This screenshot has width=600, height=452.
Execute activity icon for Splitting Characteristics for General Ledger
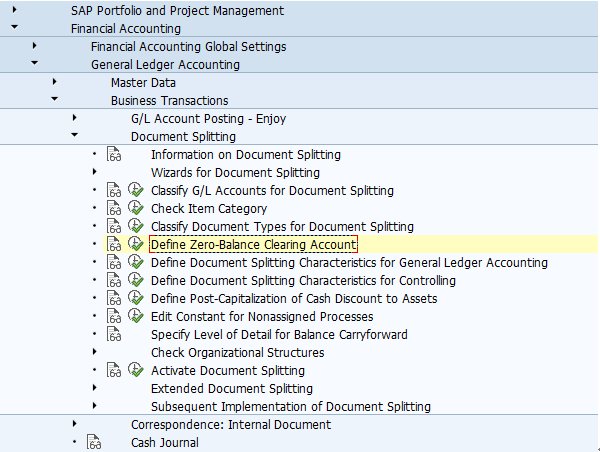(135, 262)
